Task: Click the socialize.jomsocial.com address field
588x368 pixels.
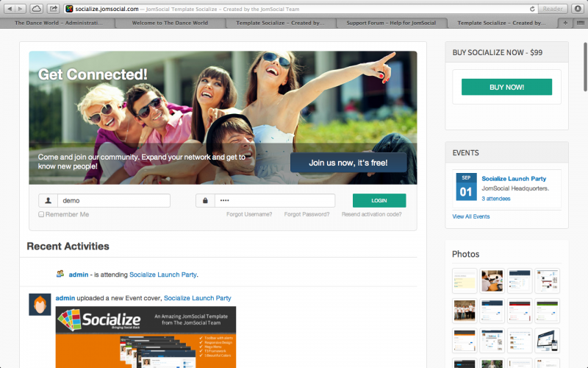Action: coord(300,9)
